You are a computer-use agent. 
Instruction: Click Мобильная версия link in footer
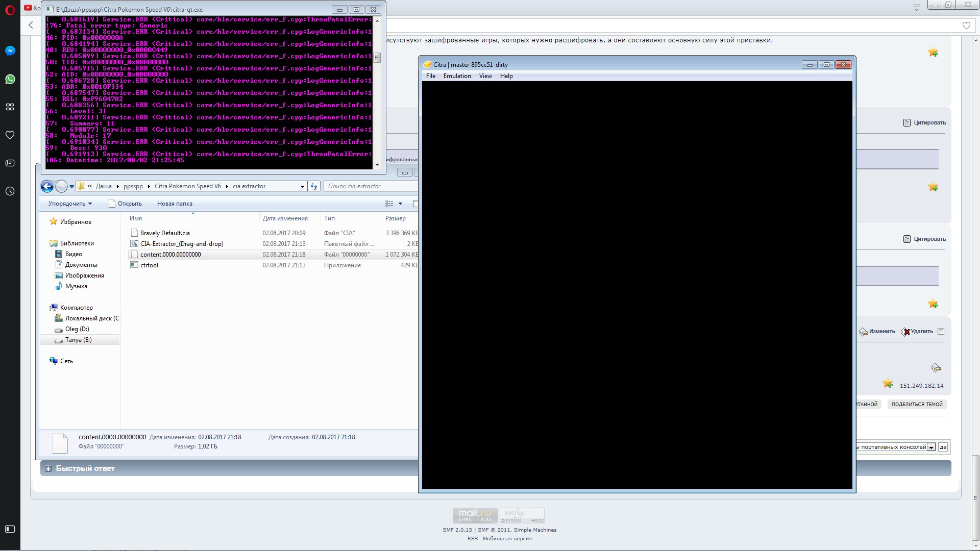pos(507,538)
